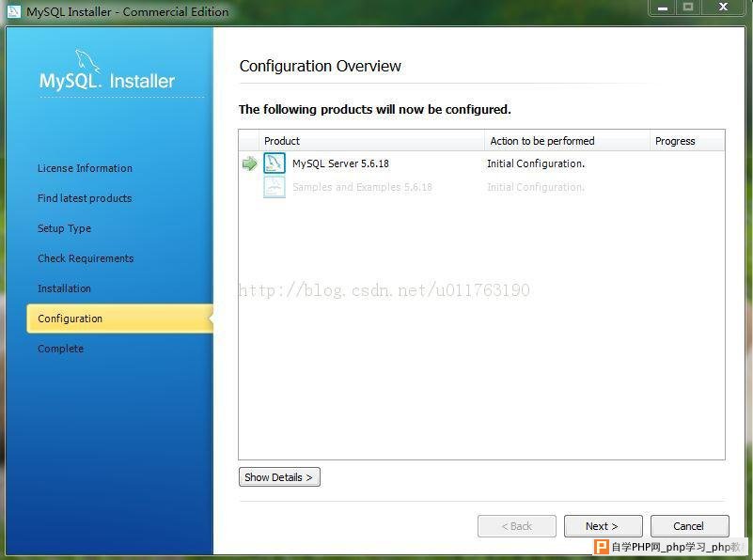Select the MySQL Server 5.6.18 row text

click(340, 163)
